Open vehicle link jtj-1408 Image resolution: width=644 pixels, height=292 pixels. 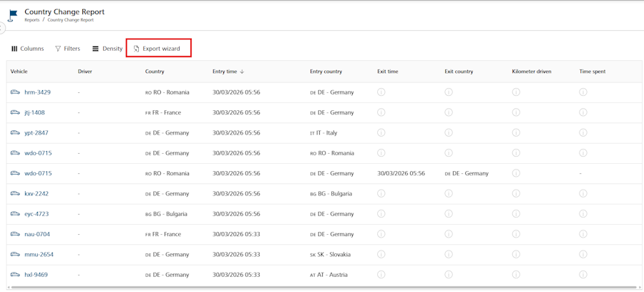pos(34,112)
